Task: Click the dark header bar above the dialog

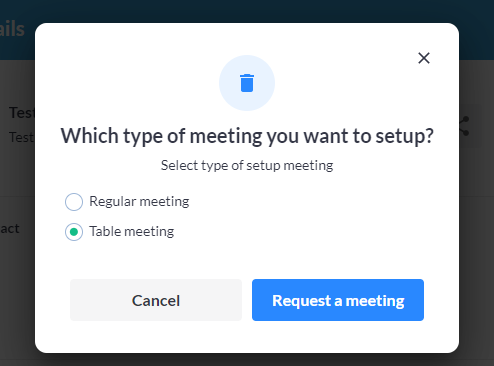Action: [x=247, y=11]
